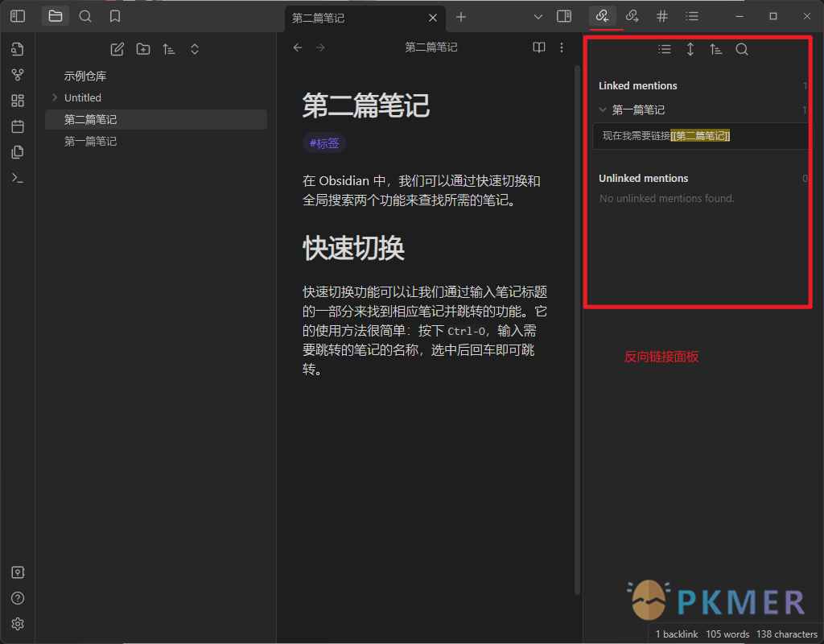Image resolution: width=824 pixels, height=644 pixels.
Task: Switch to the outline panel tab
Action: [692, 16]
